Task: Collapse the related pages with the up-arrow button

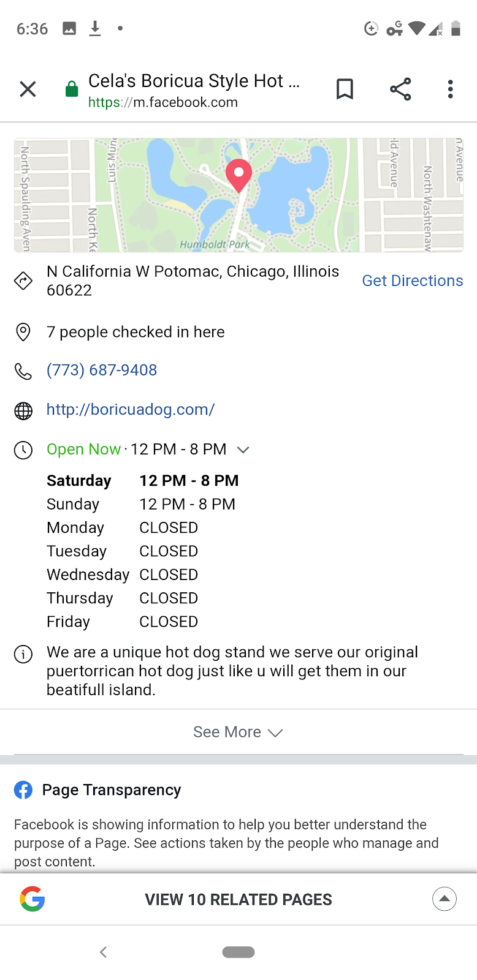Action: coord(444,899)
